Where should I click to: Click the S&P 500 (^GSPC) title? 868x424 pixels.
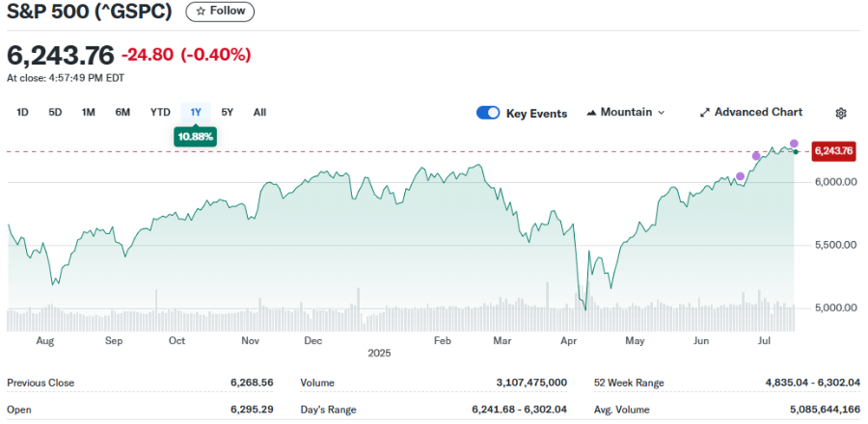click(x=89, y=11)
